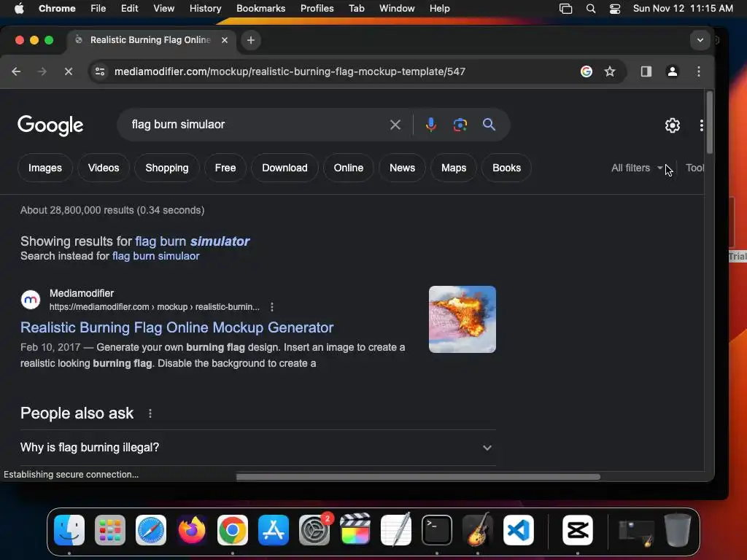Launch CapCut from the dock

coord(578,530)
